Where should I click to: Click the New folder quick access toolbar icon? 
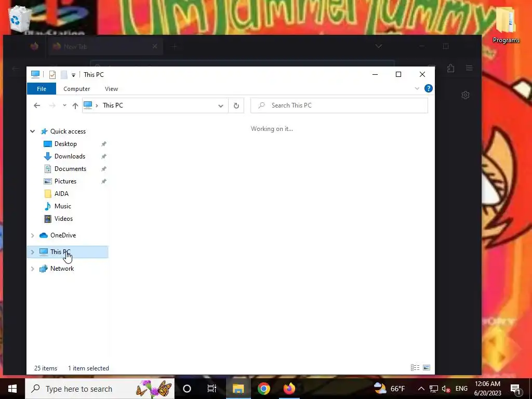tap(64, 75)
